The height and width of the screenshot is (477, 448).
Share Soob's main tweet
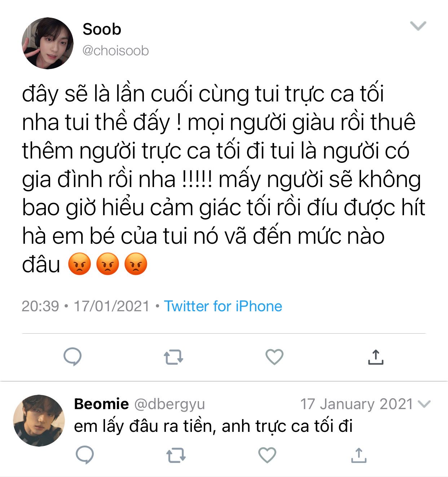click(x=375, y=357)
